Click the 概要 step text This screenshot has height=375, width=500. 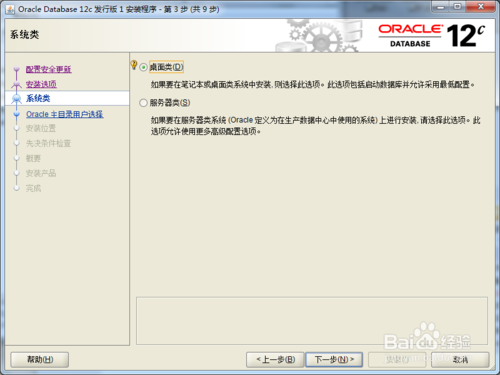coord(33,158)
